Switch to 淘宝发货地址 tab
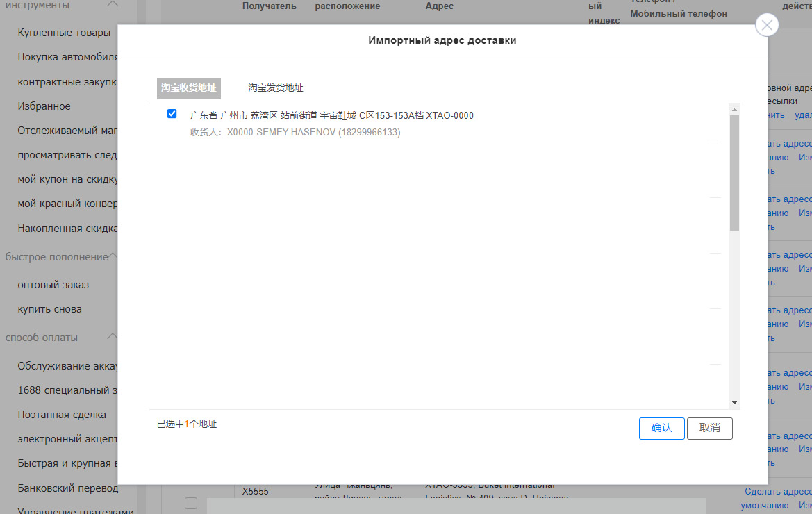The width and height of the screenshot is (812, 514). pyautogui.click(x=276, y=88)
